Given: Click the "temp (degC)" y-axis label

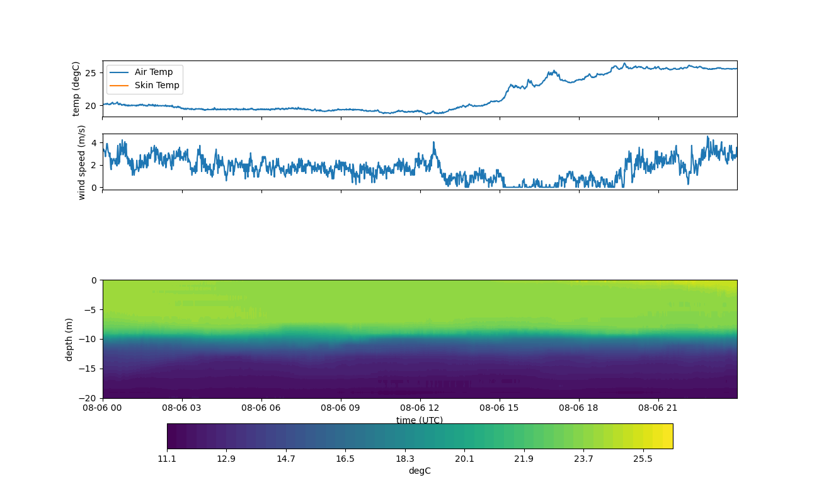Looking at the screenshot, I should tap(76, 89).
